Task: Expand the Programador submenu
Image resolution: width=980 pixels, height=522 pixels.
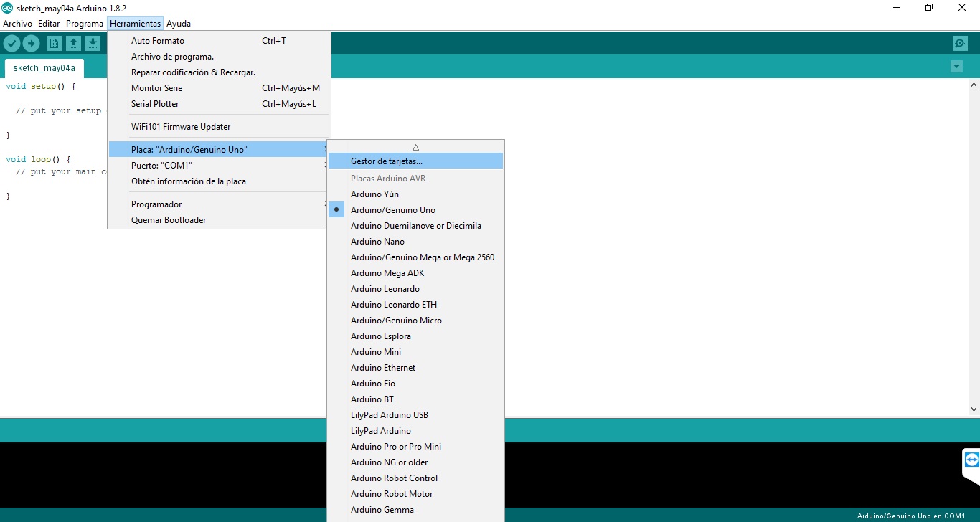Action: [x=219, y=204]
